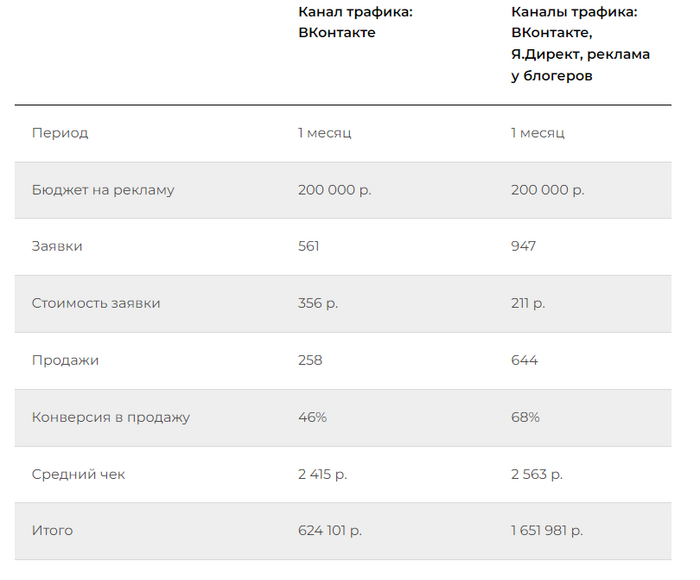Select the '1 651 981 р.' total
This screenshot has height=580, width=700.
click(x=547, y=530)
